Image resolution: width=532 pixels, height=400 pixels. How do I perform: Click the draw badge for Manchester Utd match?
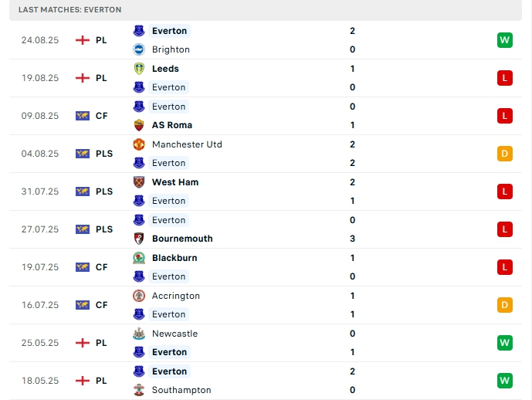pos(505,154)
